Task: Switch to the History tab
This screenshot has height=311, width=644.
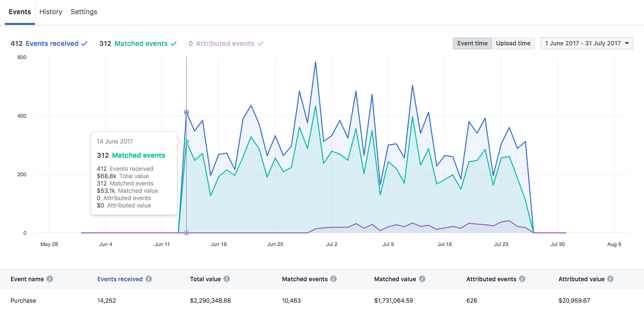Action: coord(51,12)
